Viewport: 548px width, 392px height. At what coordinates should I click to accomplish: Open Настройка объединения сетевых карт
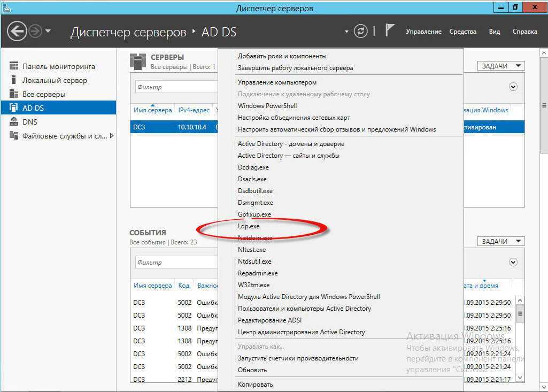click(294, 118)
